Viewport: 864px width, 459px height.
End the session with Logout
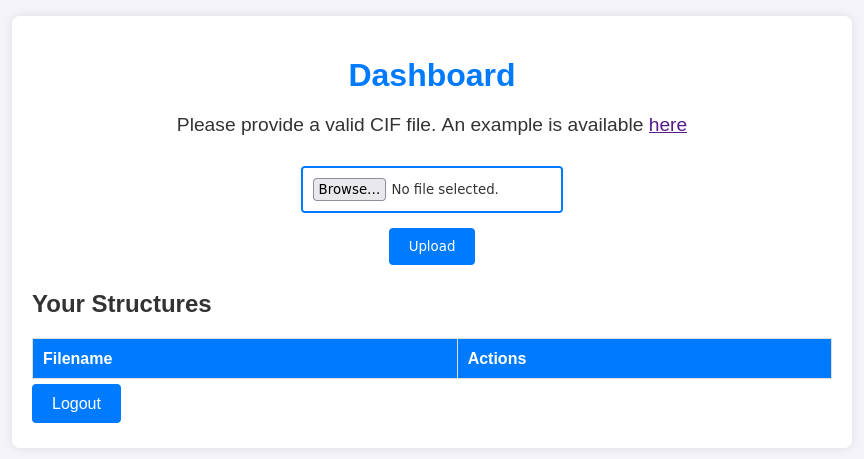76,403
